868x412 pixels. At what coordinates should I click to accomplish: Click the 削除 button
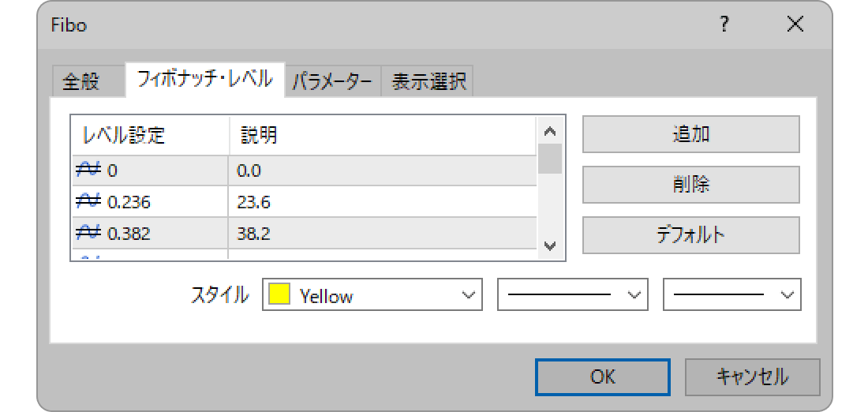point(691,185)
